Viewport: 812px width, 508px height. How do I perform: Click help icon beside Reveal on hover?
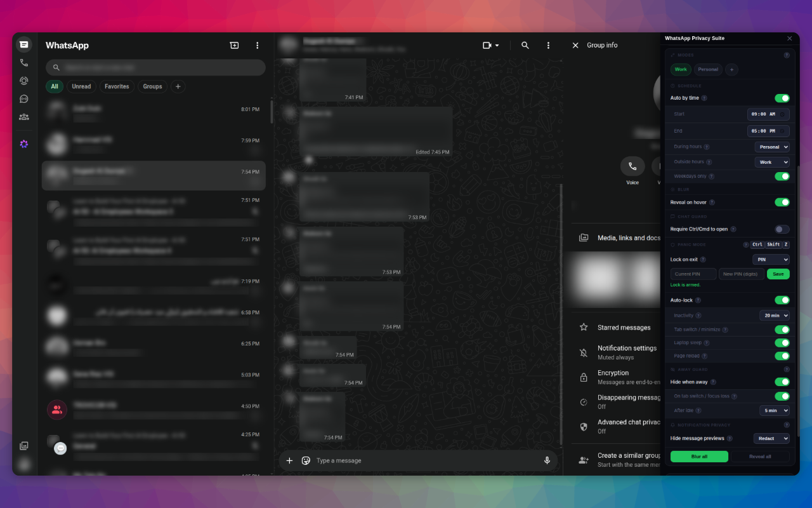pyautogui.click(x=712, y=203)
